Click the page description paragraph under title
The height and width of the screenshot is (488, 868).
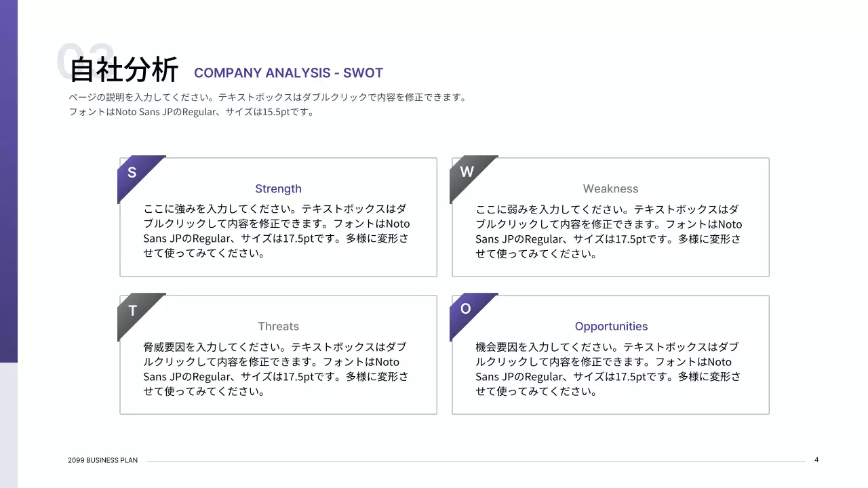pyautogui.click(x=267, y=104)
